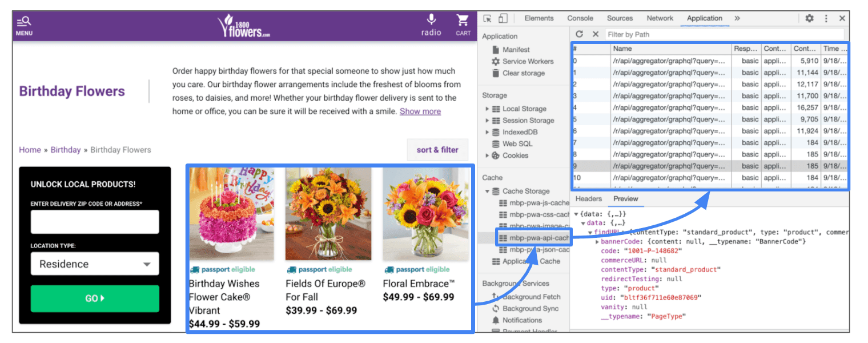Viewport: 868px width, 343px height.
Task: Refresh the cache entries list
Action: [x=580, y=34]
